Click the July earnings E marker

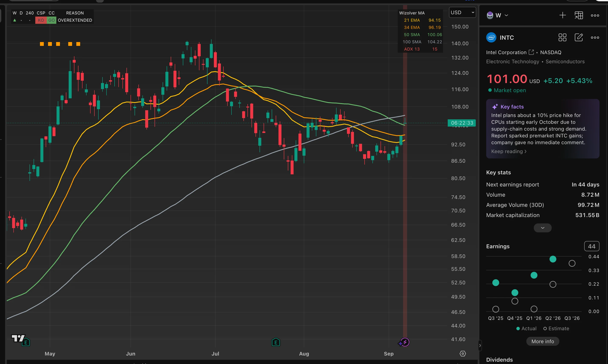[x=276, y=342]
